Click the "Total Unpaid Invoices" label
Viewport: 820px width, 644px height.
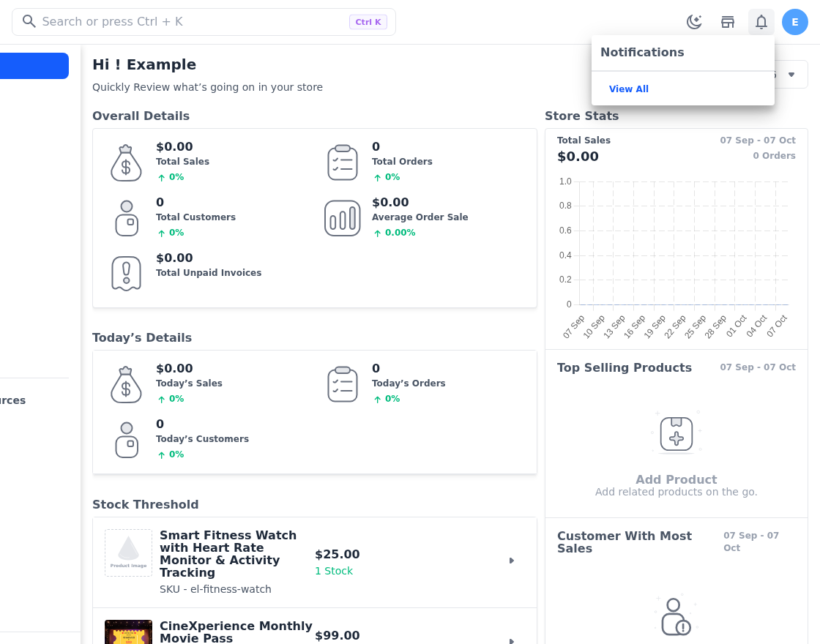(x=209, y=273)
